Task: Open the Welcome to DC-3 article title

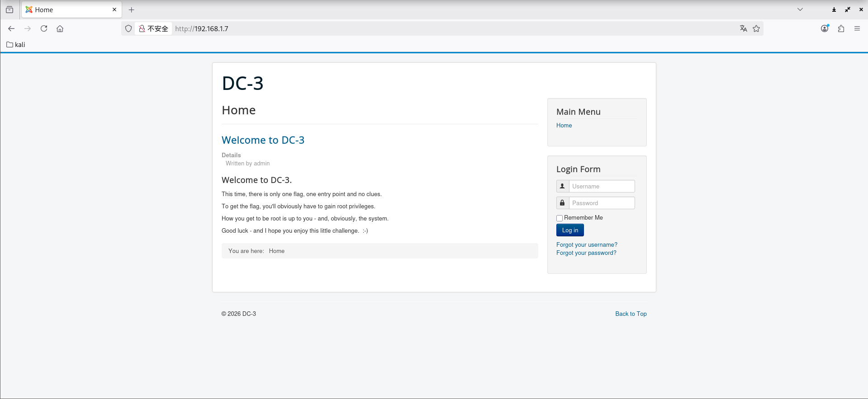Action: click(x=263, y=140)
